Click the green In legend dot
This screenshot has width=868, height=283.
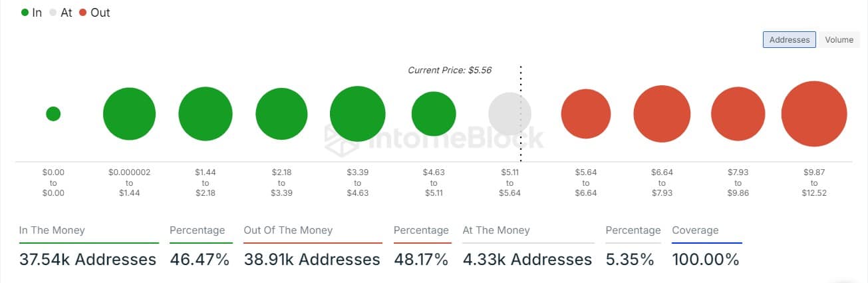click(x=25, y=13)
